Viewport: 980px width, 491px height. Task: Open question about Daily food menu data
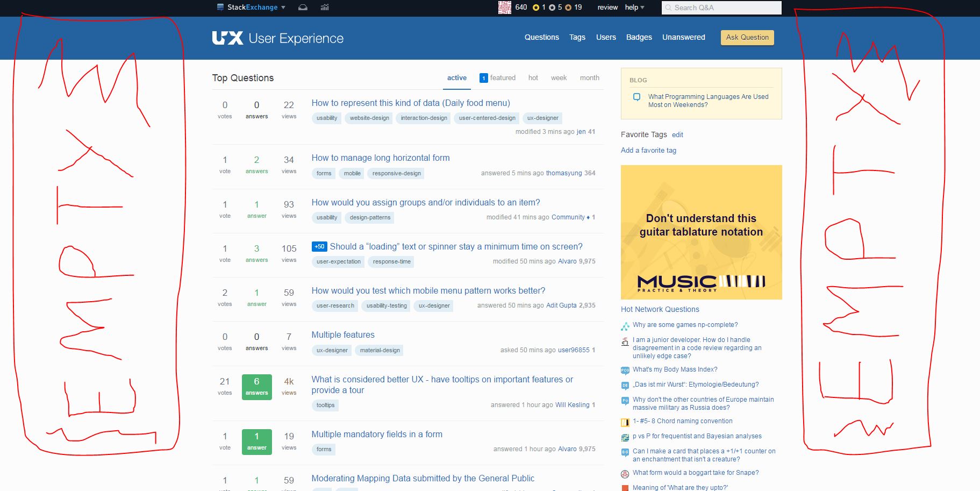411,103
